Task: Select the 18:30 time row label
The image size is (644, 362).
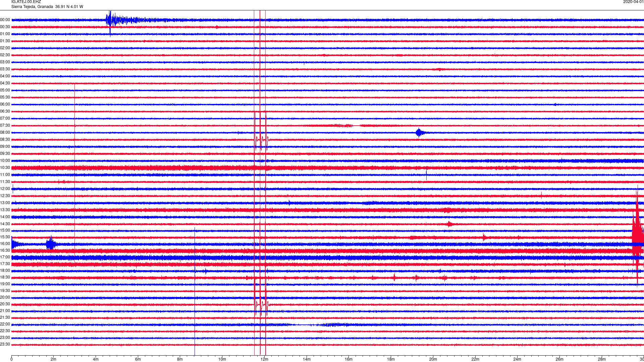Action: 5,277
